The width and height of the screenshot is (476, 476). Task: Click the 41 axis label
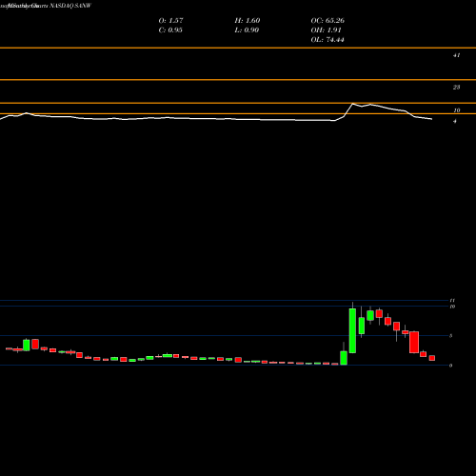(x=456, y=55)
